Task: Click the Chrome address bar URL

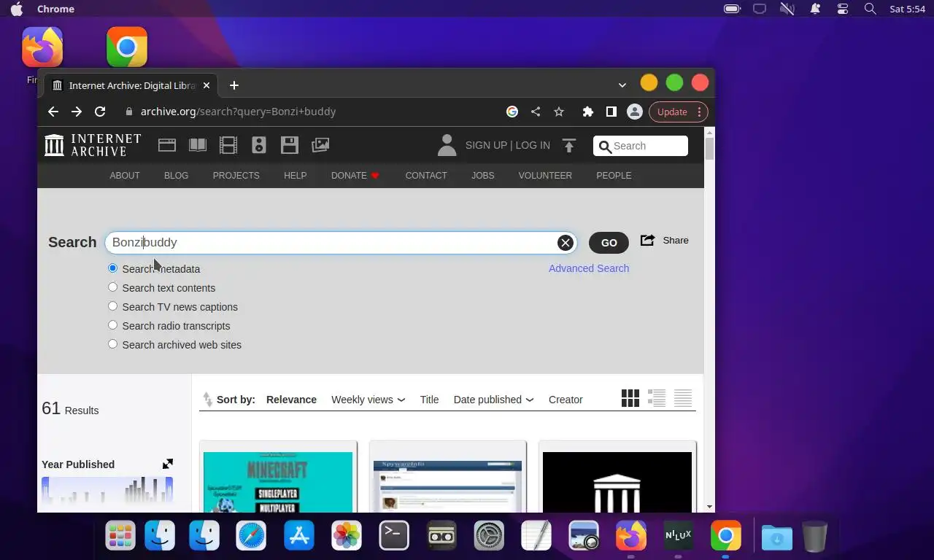Action: coord(238,112)
